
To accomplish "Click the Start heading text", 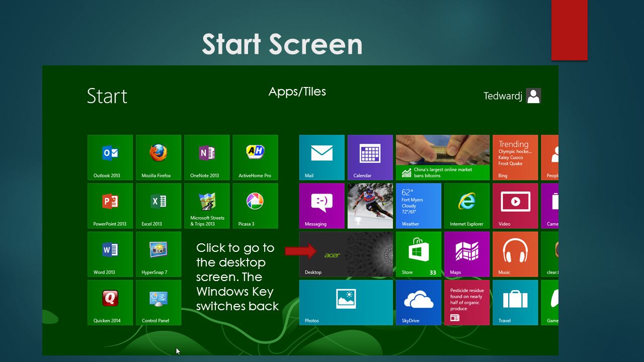I will 107,96.
